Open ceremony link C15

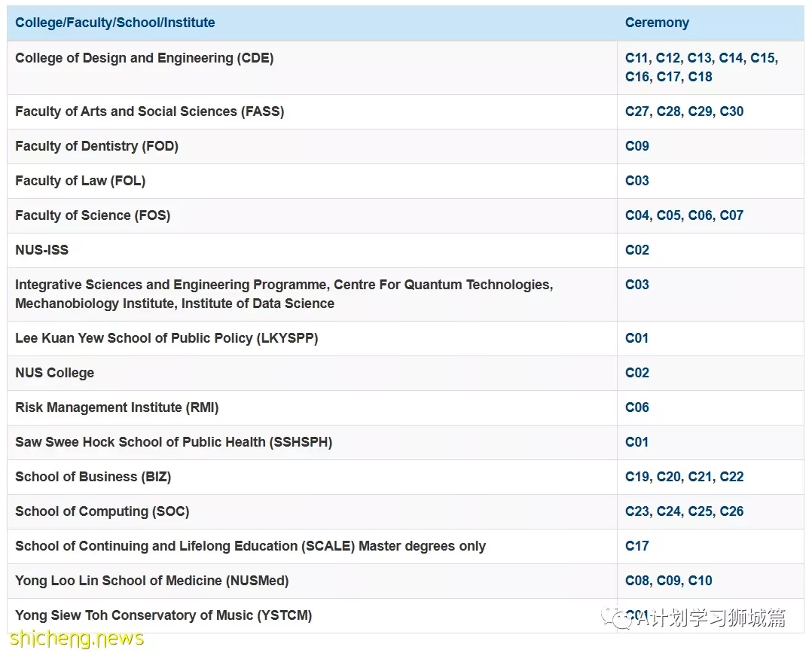coord(762,58)
